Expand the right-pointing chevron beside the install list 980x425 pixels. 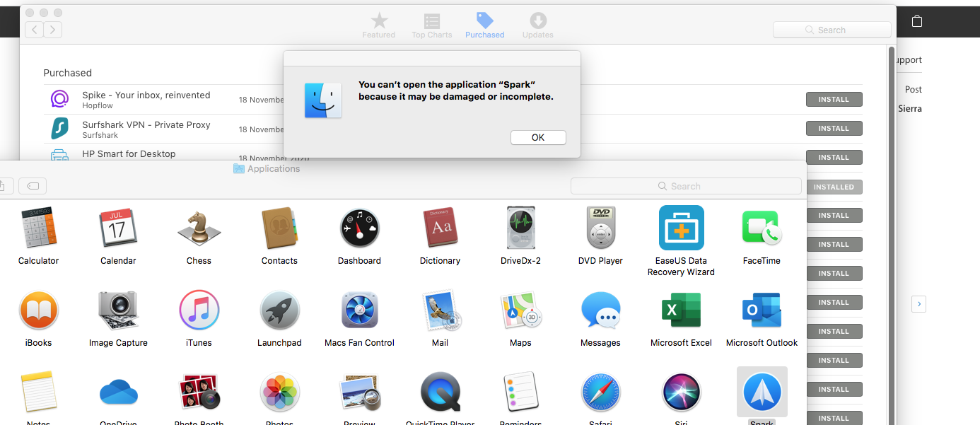(x=918, y=303)
